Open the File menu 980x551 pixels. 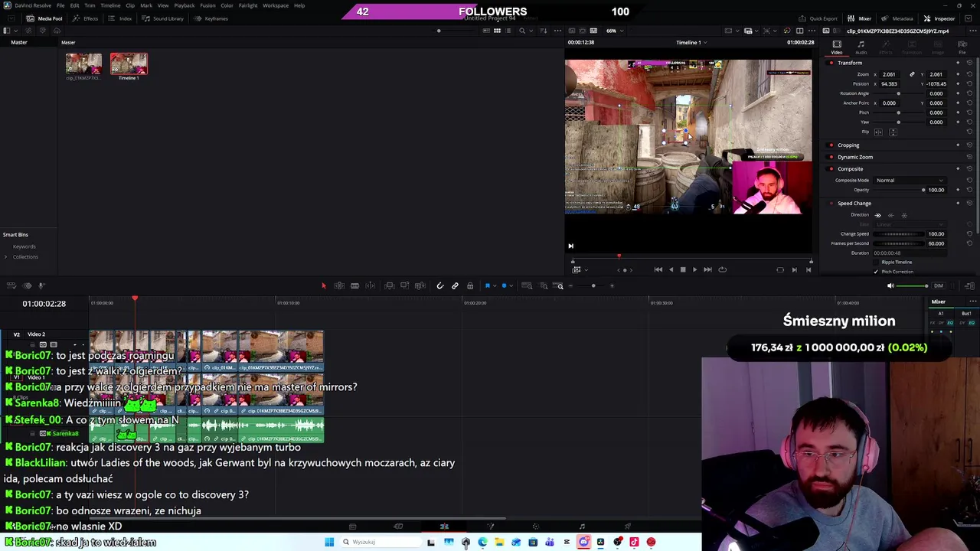[x=60, y=5]
